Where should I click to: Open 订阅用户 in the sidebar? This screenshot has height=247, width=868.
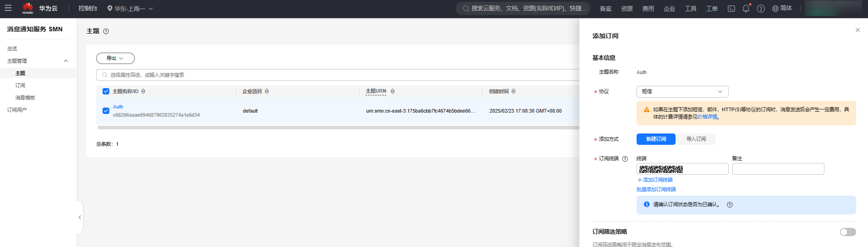17,110
